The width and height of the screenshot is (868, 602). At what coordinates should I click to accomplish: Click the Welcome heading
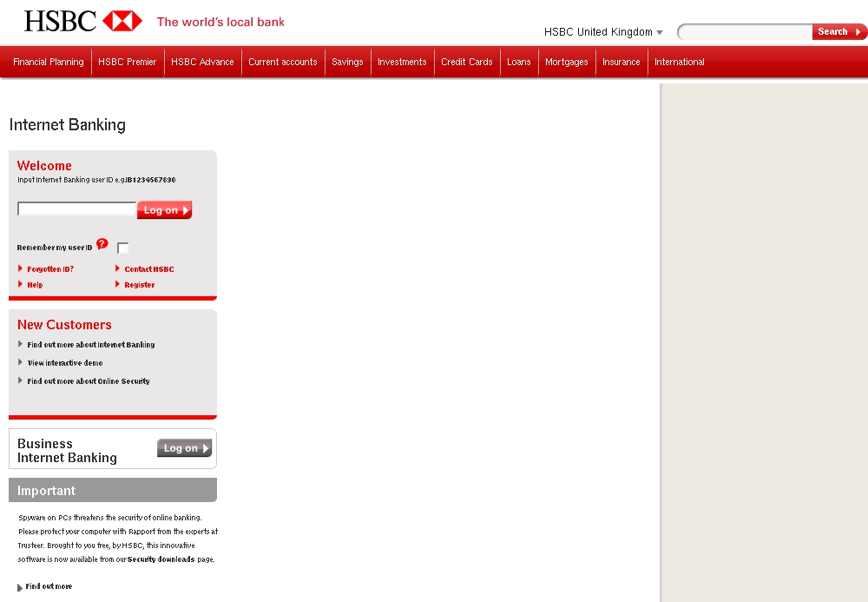pyautogui.click(x=44, y=166)
